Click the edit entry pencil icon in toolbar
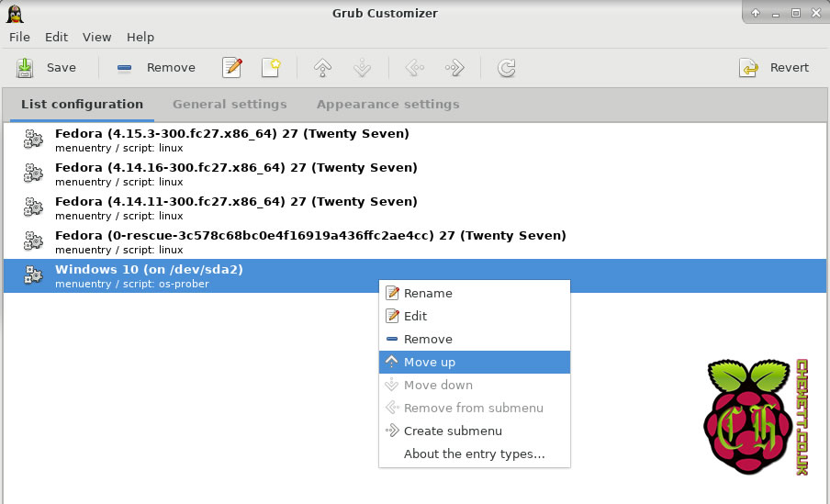This screenshot has width=830, height=504. (232, 67)
